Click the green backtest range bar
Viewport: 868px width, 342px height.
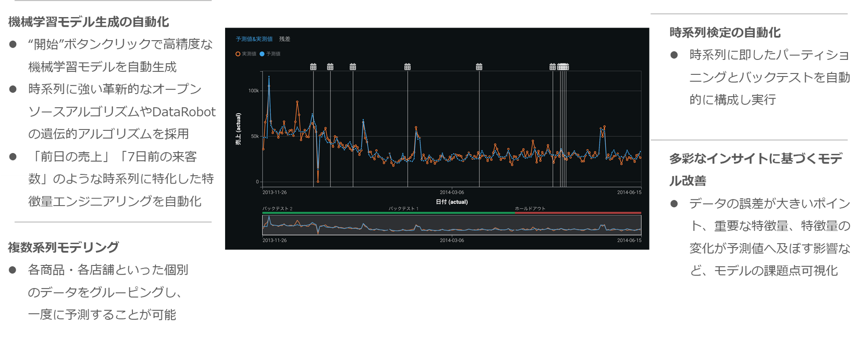[x=388, y=213]
